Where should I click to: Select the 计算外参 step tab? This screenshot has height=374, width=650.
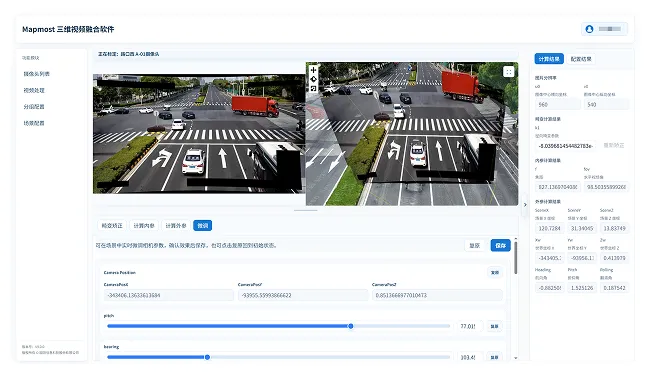pyautogui.click(x=176, y=226)
